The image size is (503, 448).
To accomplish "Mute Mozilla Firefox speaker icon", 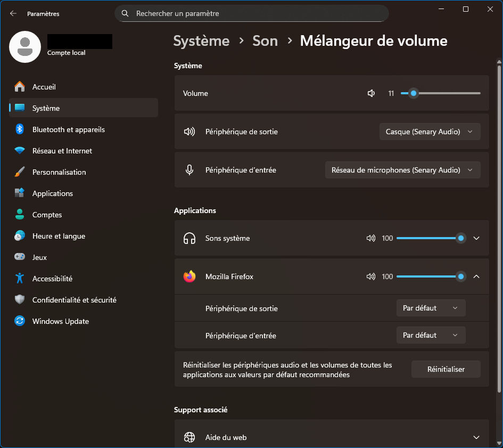I will click(371, 276).
